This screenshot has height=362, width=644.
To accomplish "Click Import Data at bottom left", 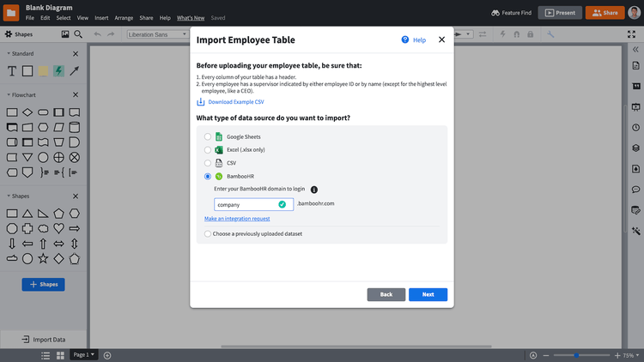I will (43, 340).
